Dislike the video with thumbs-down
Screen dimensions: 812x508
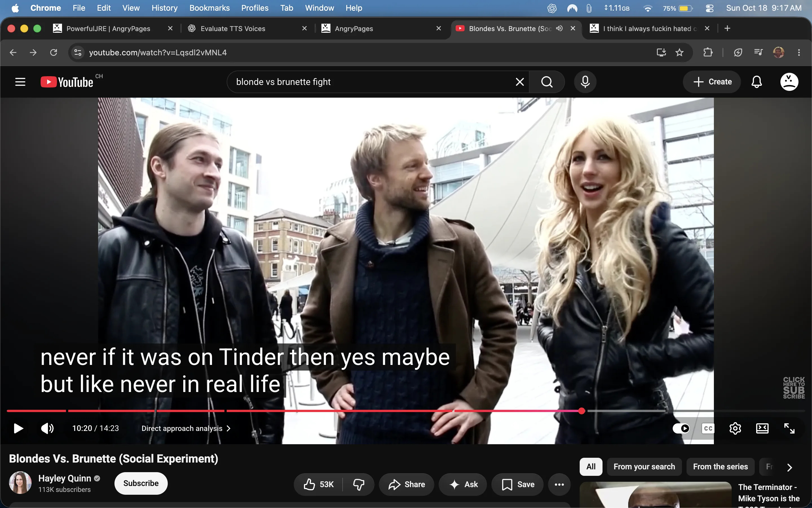[x=359, y=484]
